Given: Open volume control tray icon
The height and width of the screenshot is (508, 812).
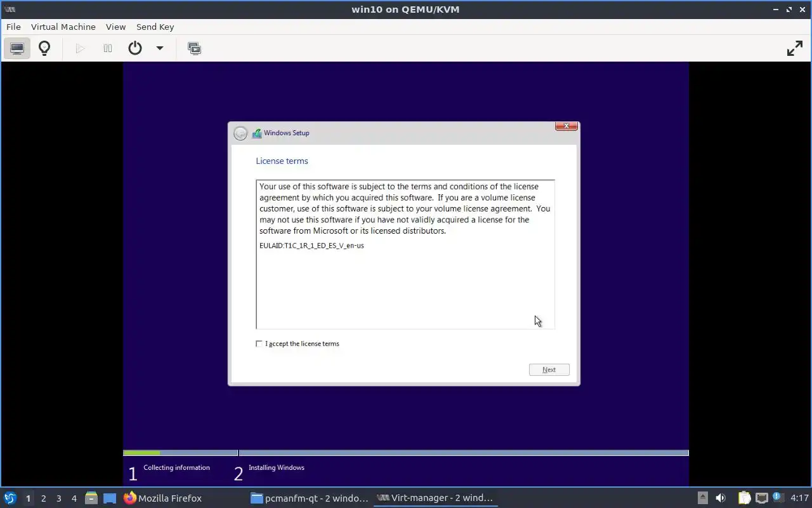Looking at the screenshot, I should tap(721, 498).
